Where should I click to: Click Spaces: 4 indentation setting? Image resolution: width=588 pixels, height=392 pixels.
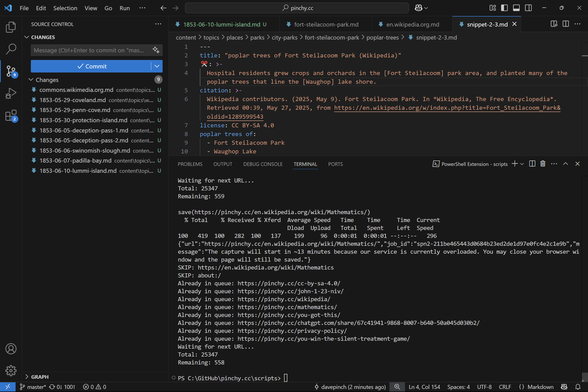coord(458,387)
